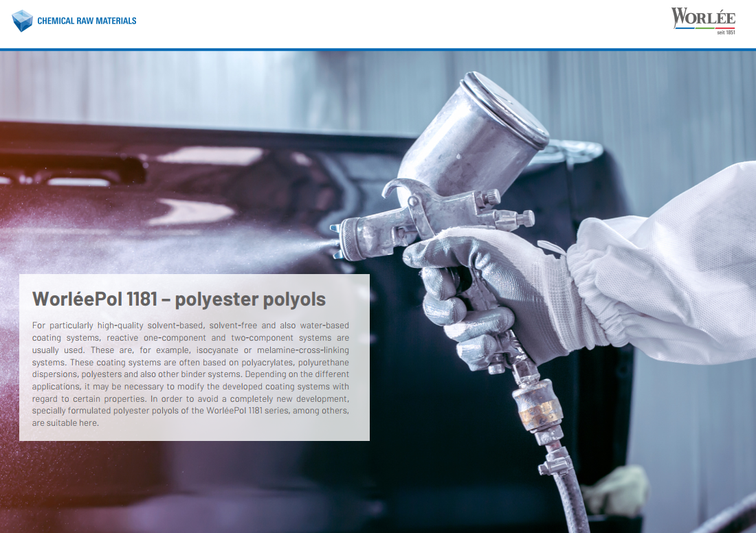Click the blue cube logo icon

pyautogui.click(x=22, y=21)
